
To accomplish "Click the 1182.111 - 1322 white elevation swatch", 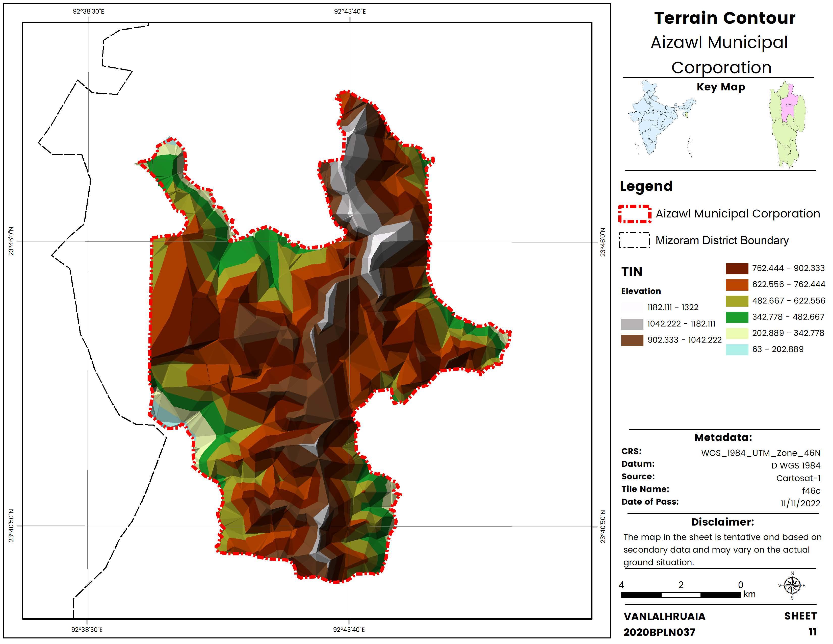I will [632, 308].
